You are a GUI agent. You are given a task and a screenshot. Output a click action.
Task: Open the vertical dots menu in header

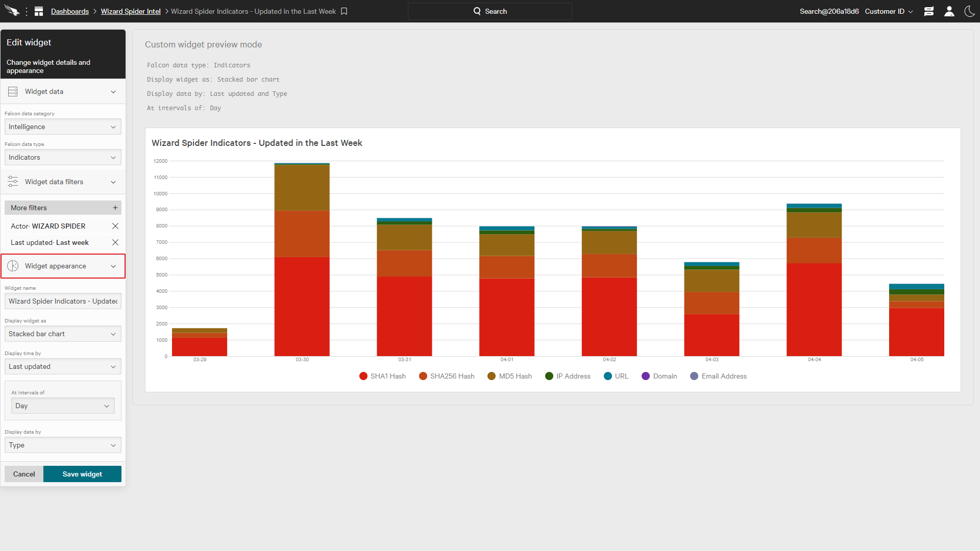click(x=27, y=11)
